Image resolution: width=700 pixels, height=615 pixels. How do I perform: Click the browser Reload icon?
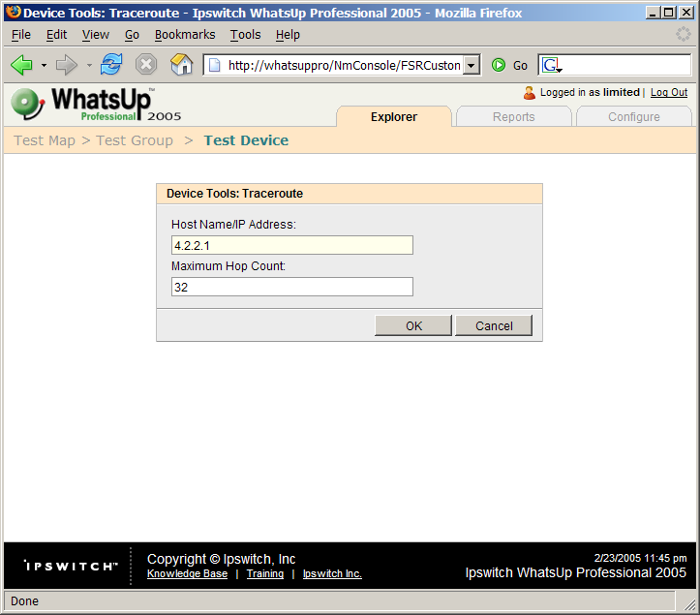111,65
